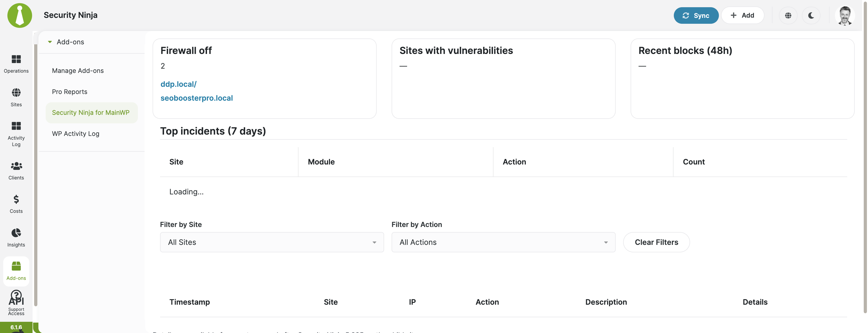Image resolution: width=868 pixels, height=333 pixels.
Task: Select Pro Reports in the submenu
Action: [69, 92]
